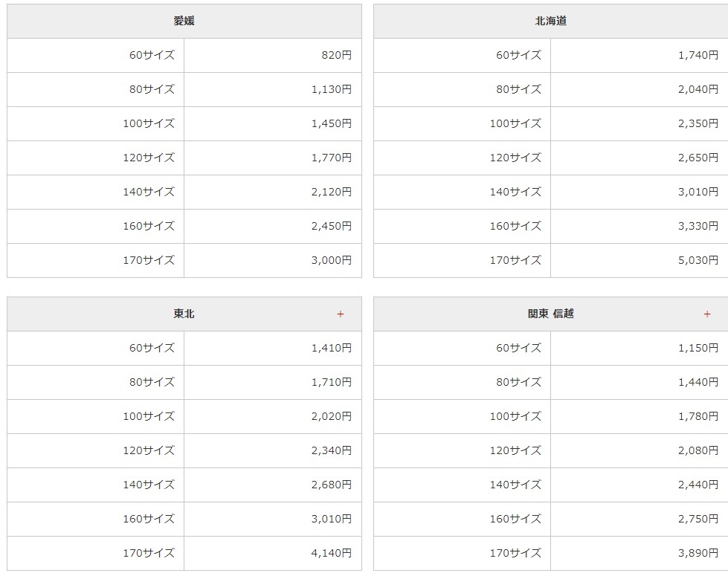
Task: Click 820円 price for 愛媛 60サイズ
Action: [x=337, y=55]
